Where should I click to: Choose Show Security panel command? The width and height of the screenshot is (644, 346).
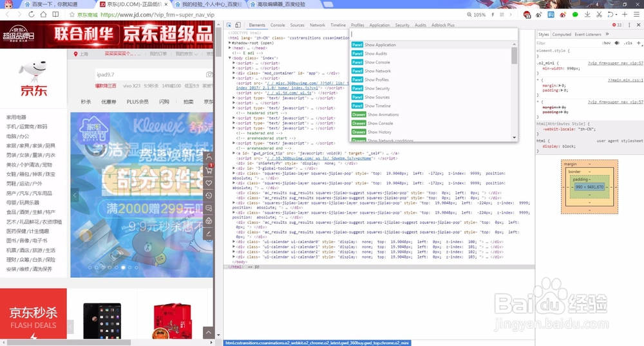pos(431,88)
